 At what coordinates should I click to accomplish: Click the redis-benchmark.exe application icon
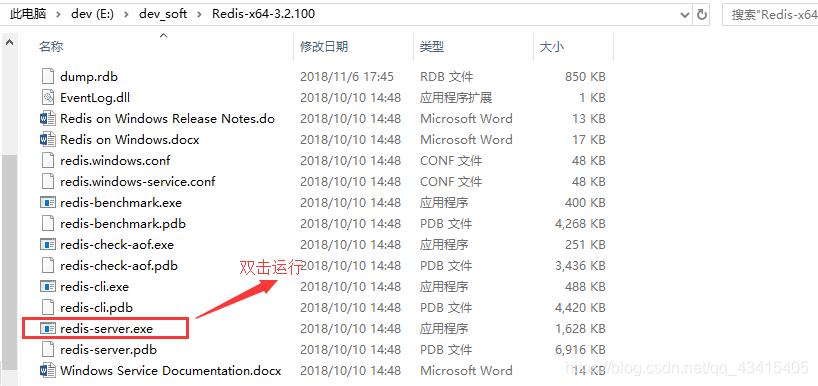48,202
